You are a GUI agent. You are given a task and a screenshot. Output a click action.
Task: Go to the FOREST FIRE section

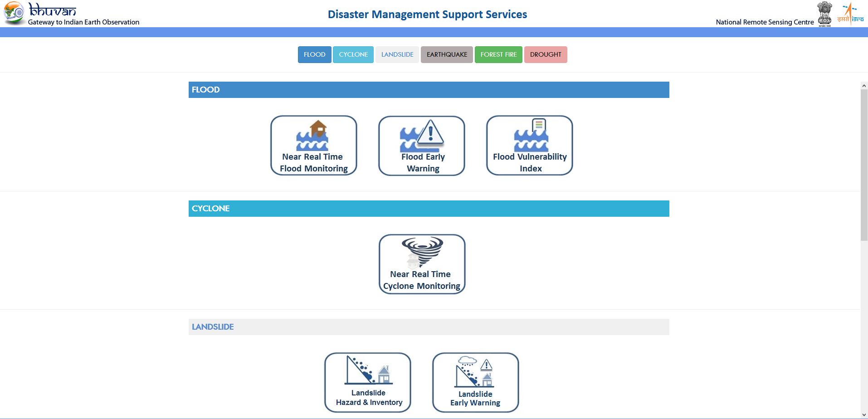(x=498, y=54)
